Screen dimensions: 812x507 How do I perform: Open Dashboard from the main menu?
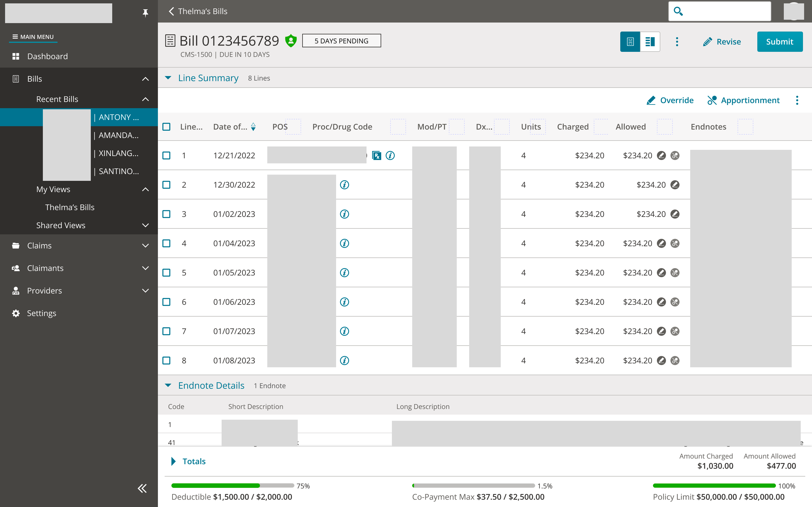pos(47,56)
